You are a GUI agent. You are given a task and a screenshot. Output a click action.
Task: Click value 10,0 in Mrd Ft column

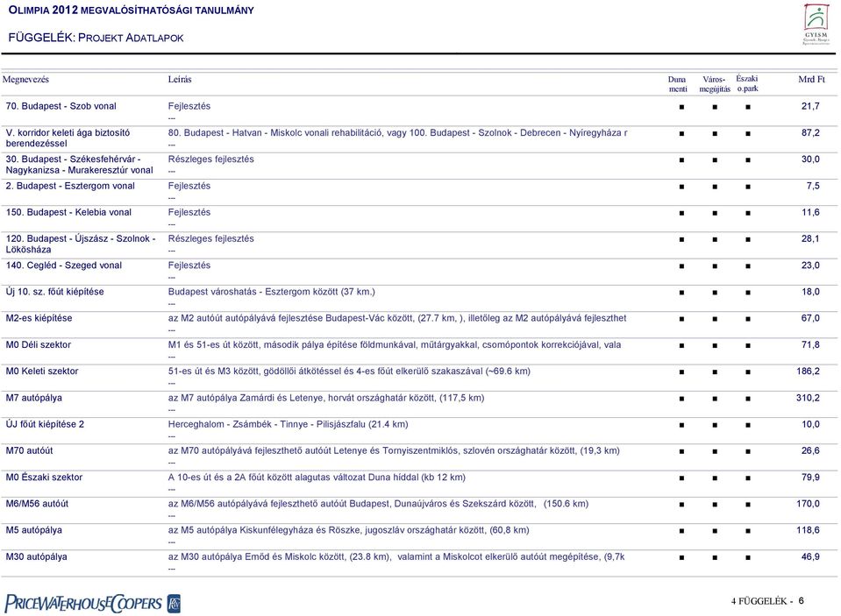[810, 424]
